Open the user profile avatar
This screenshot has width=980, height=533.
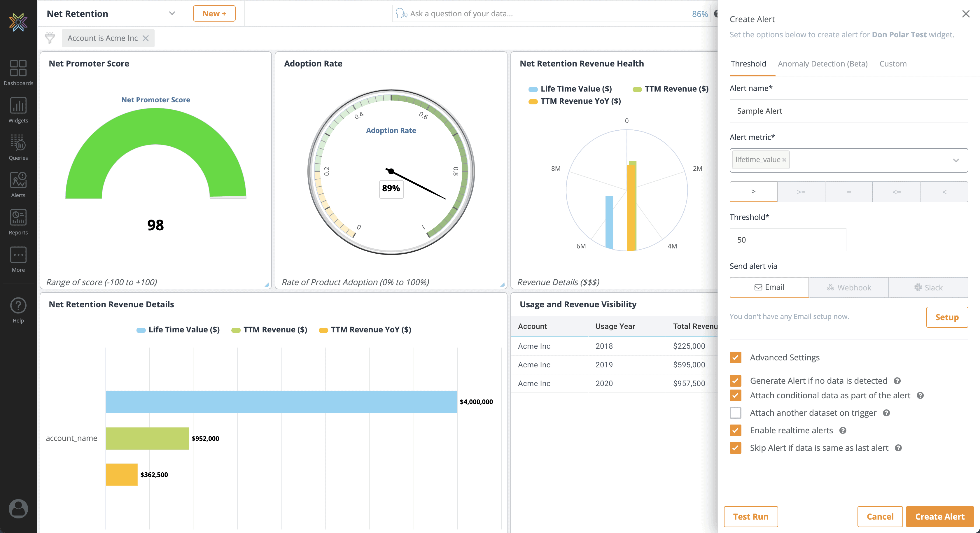click(18, 509)
